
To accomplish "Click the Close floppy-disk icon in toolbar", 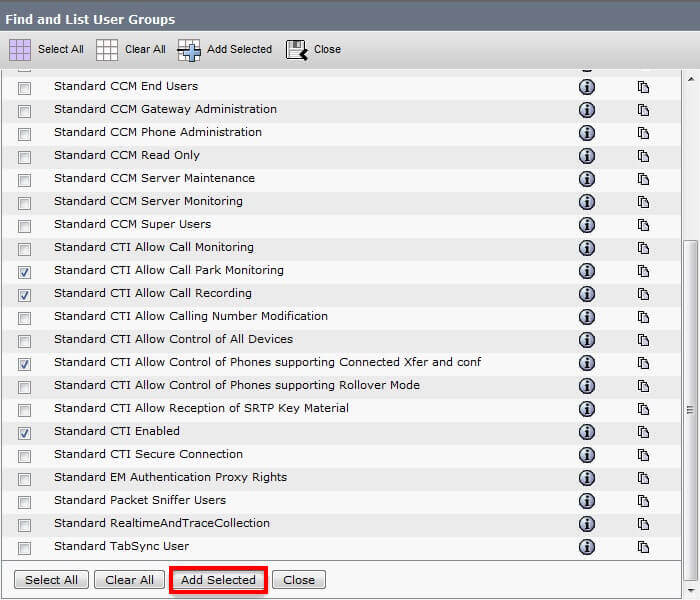I will [x=297, y=50].
